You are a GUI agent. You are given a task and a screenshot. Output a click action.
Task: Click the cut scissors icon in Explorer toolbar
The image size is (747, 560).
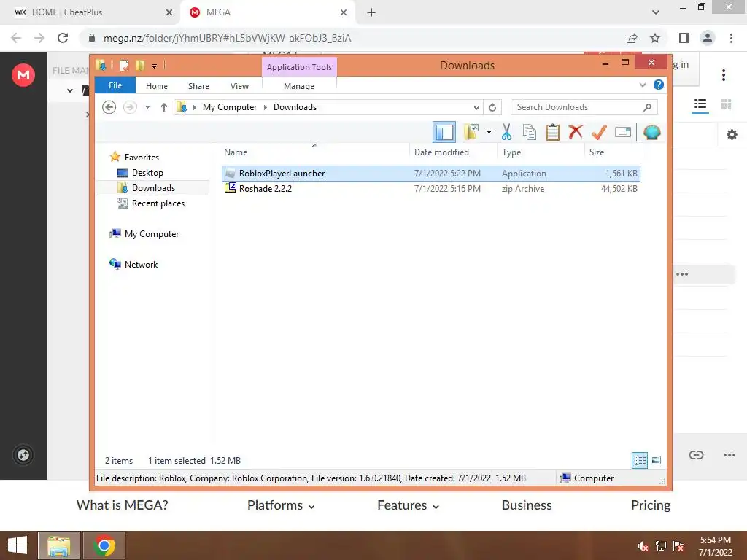[x=506, y=133]
